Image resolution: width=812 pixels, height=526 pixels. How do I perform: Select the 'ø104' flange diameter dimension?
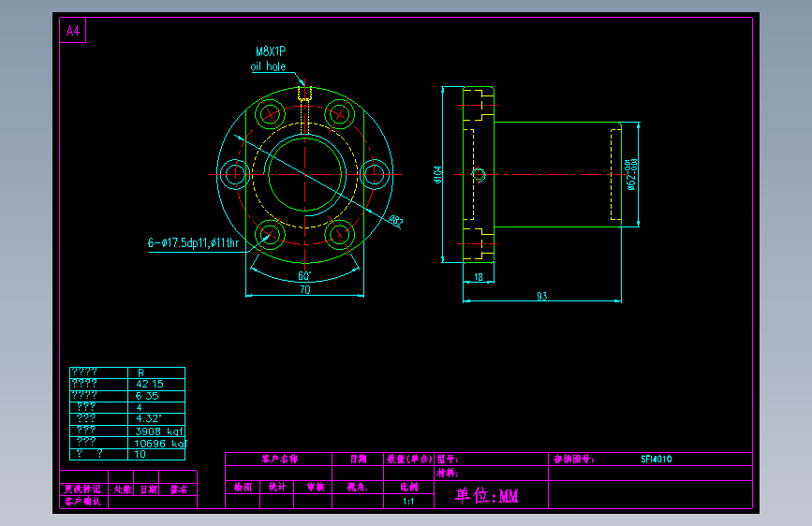437,174
